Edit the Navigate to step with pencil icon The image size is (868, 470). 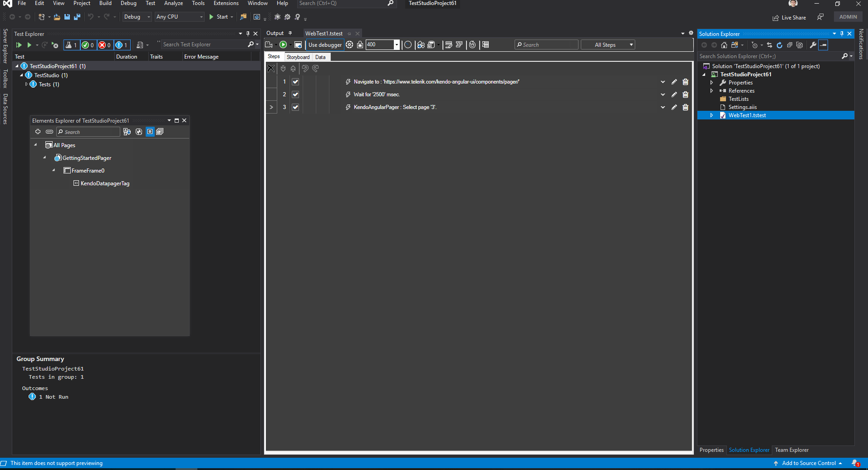pos(674,82)
